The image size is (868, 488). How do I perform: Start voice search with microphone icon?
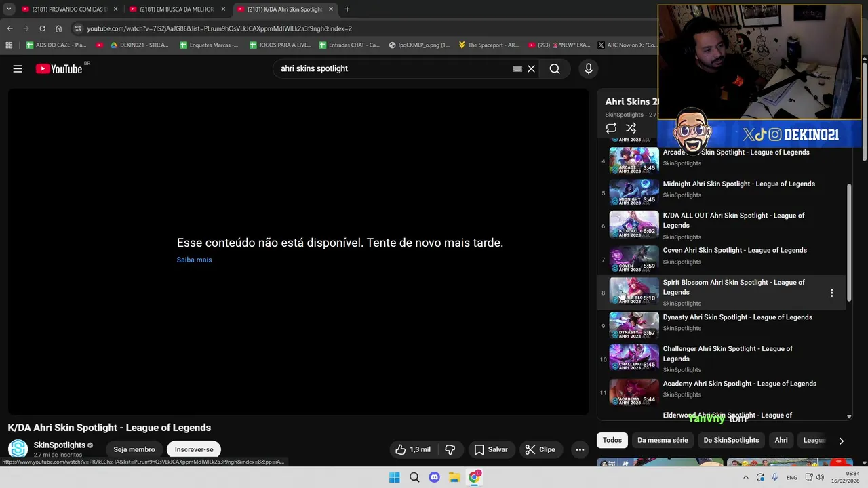588,68
